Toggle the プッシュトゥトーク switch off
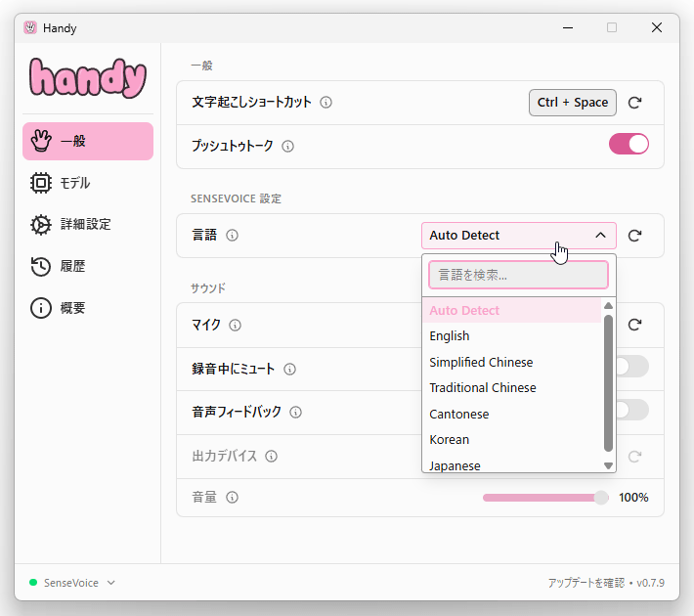 coord(629,145)
